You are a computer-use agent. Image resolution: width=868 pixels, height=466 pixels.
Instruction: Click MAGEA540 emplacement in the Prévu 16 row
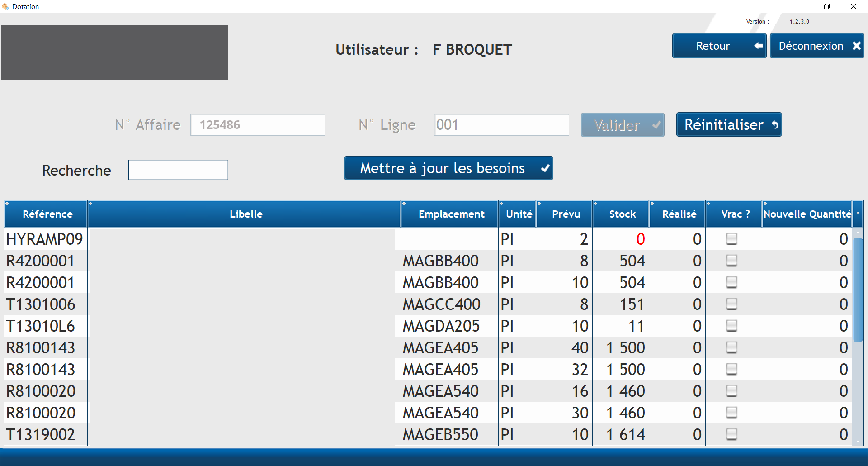[x=450, y=391]
